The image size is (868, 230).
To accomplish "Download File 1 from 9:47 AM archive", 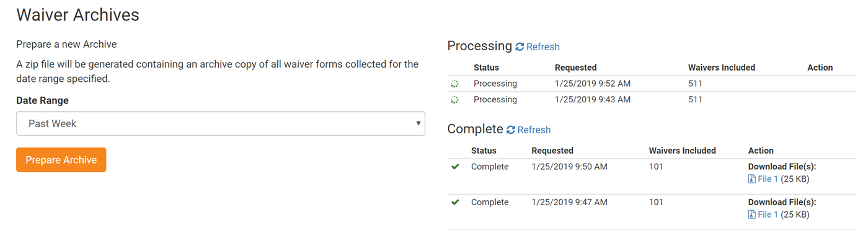I will coord(768,215).
